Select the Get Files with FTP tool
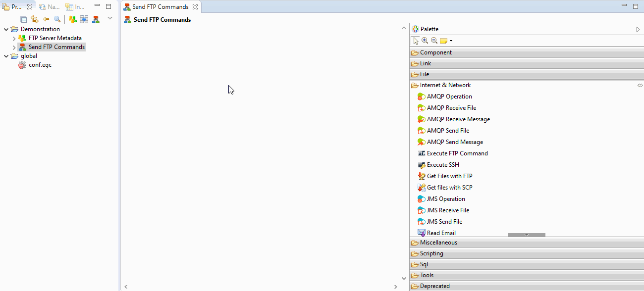The image size is (644, 291). [x=449, y=176]
